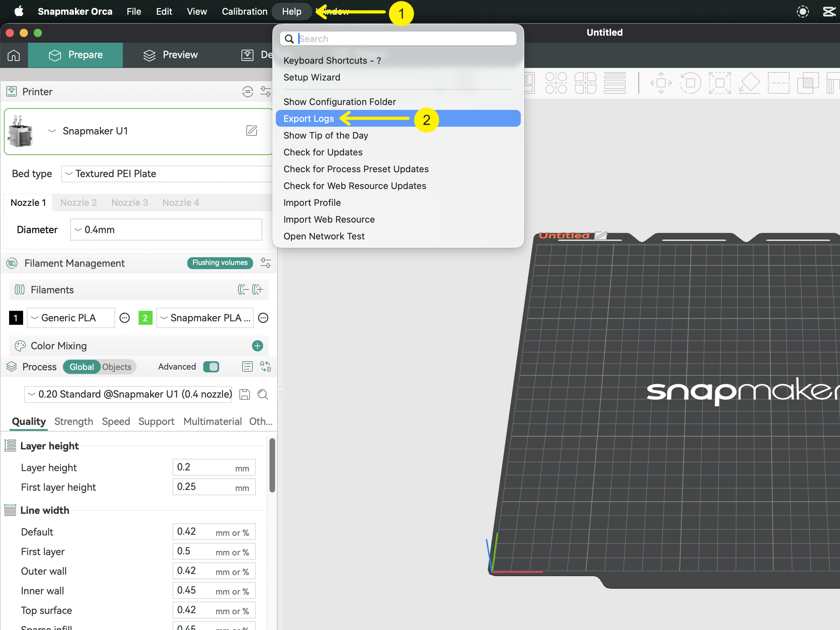Image resolution: width=840 pixels, height=630 pixels.
Task: Open options for Generic PLA filament
Action: [x=125, y=318]
